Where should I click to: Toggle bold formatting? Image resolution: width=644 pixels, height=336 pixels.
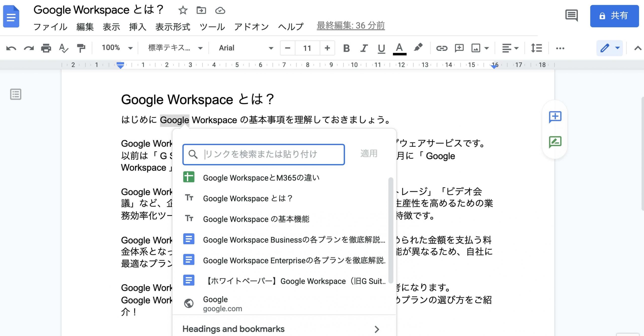point(346,48)
